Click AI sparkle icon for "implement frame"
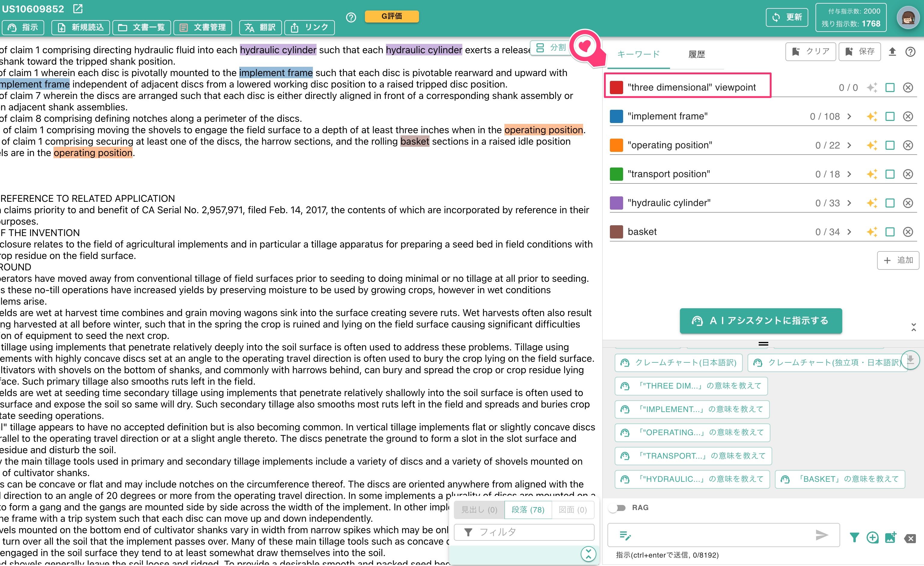924x566 pixels. 872,117
